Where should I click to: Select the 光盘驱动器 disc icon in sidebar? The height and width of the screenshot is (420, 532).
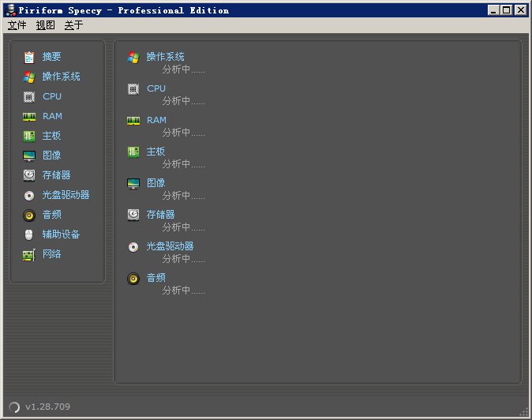pos(29,195)
